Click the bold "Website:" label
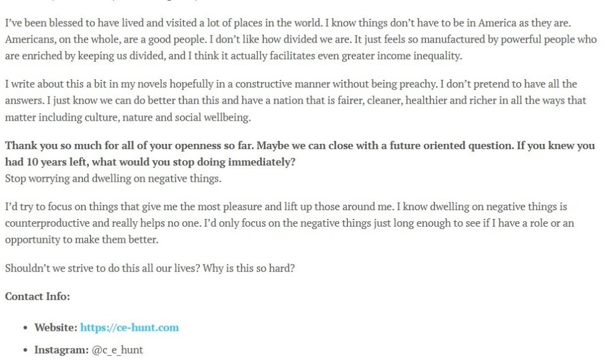This screenshot has width=606, height=364. (56, 327)
